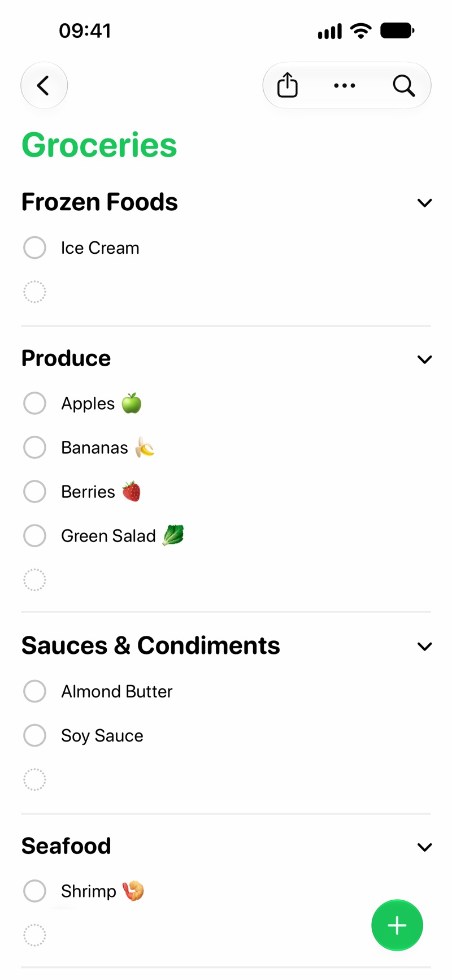Select the Green Salad item text
The width and height of the screenshot is (452, 980).
108,536
